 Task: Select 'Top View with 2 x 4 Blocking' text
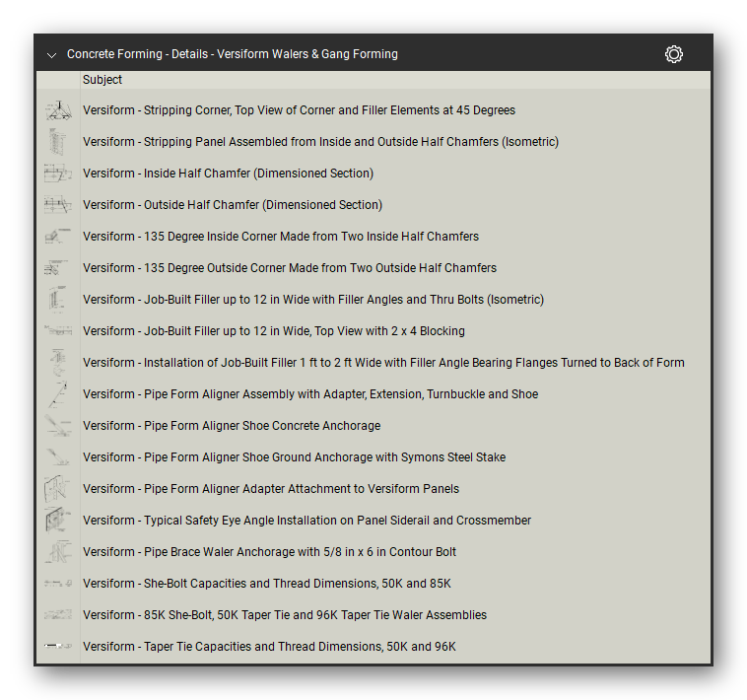[x=273, y=330]
